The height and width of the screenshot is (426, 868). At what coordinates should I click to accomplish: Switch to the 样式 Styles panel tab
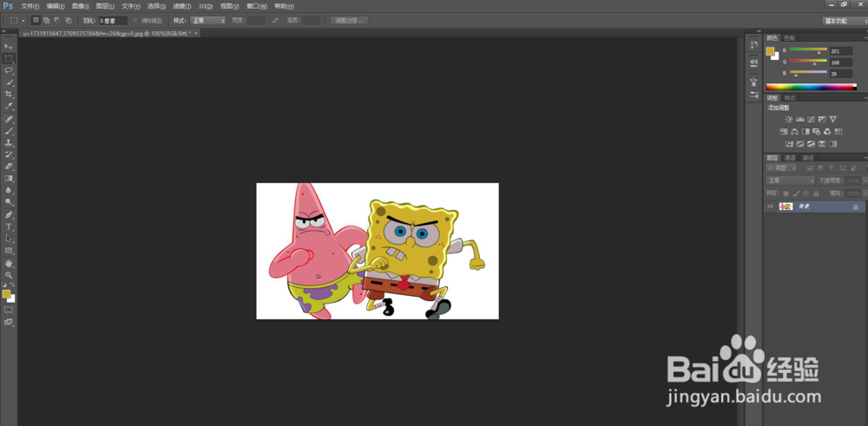(789, 98)
